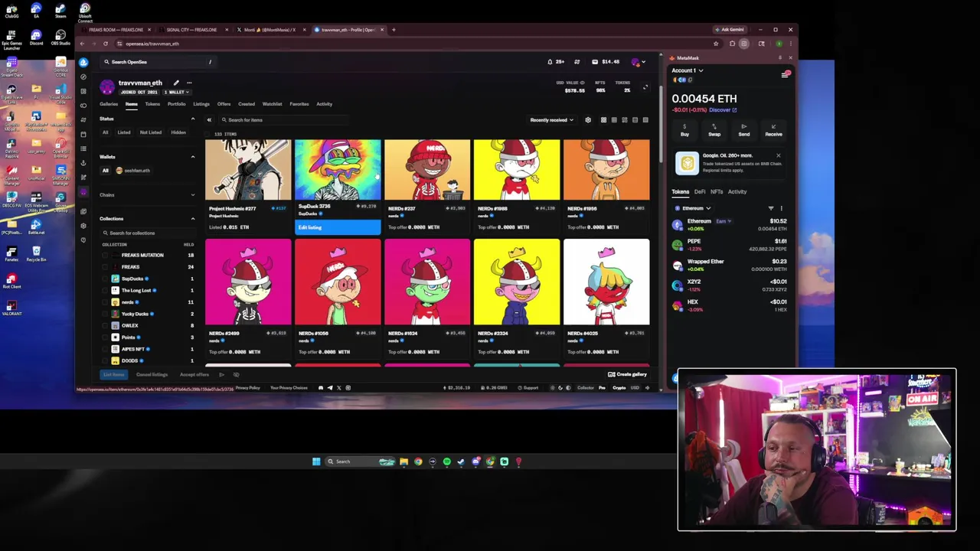Click the Send icon in MetaMask
980x551 pixels.
(744, 130)
